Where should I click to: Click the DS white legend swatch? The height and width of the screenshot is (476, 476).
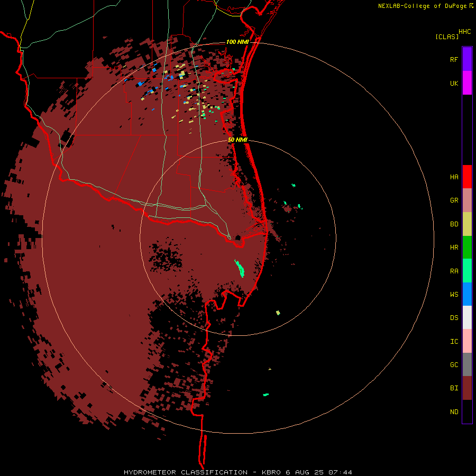click(x=467, y=317)
